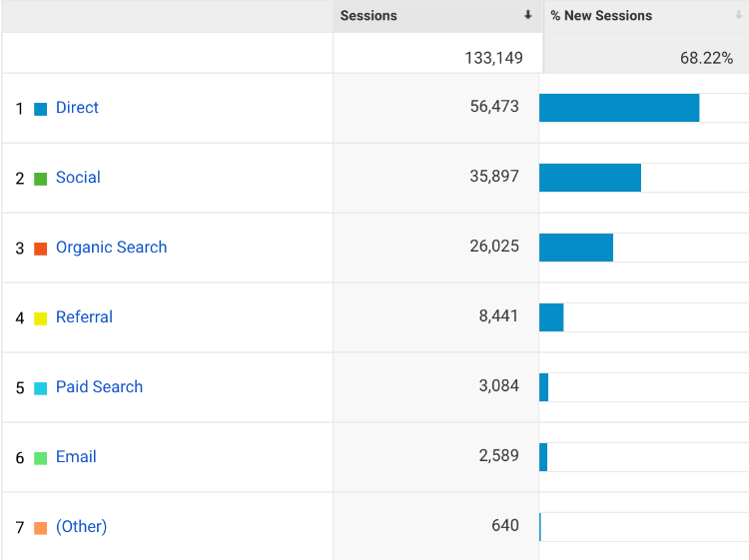749x560 pixels.
Task: Open the Paid Search channel link
Action: pyautogui.click(x=99, y=387)
